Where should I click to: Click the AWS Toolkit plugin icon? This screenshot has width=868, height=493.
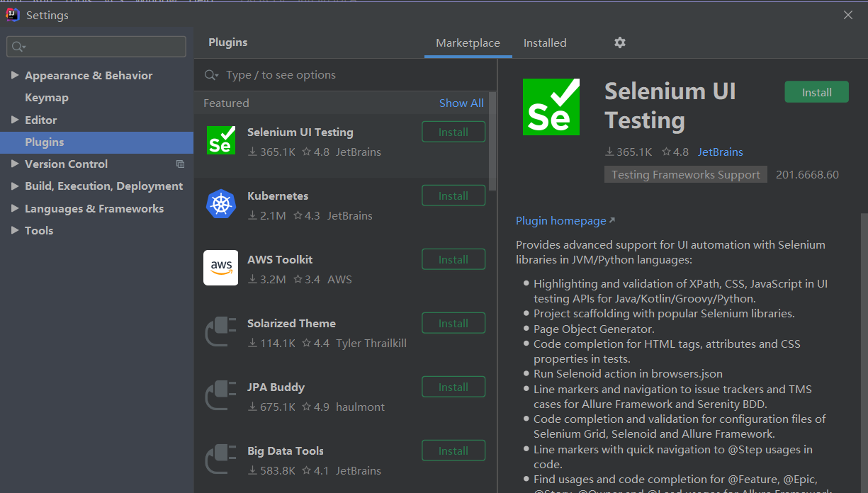tap(220, 268)
